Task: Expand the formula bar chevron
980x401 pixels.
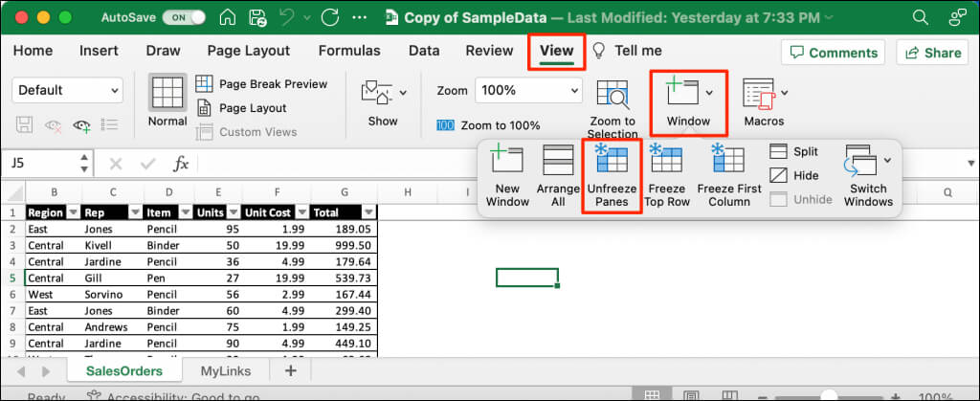Action: [970, 164]
